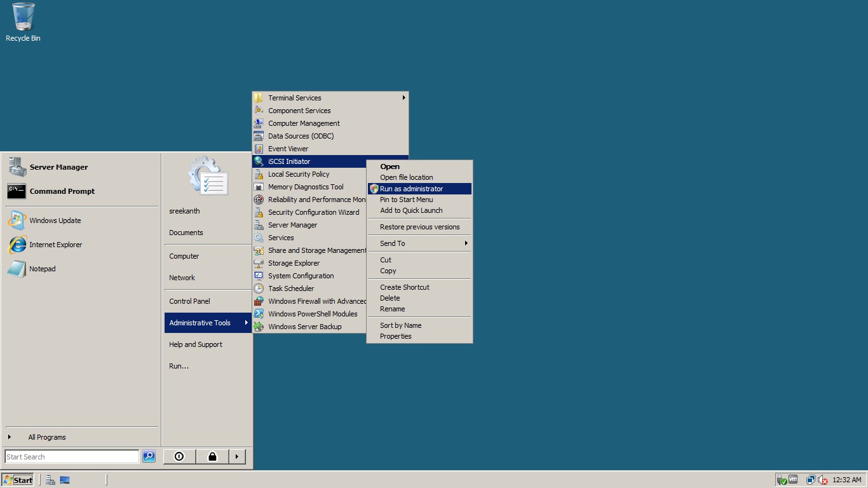Click the Start Search magnifier button

coord(149,456)
